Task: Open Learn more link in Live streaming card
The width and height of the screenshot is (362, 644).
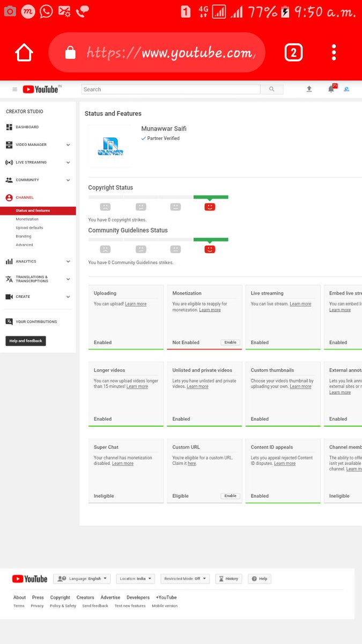Action: pyautogui.click(x=300, y=304)
